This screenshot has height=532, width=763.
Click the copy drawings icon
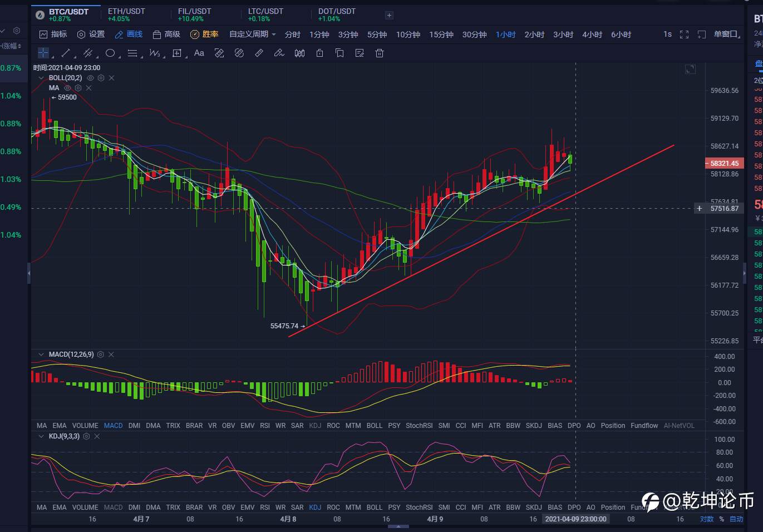pyautogui.click(x=339, y=53)
